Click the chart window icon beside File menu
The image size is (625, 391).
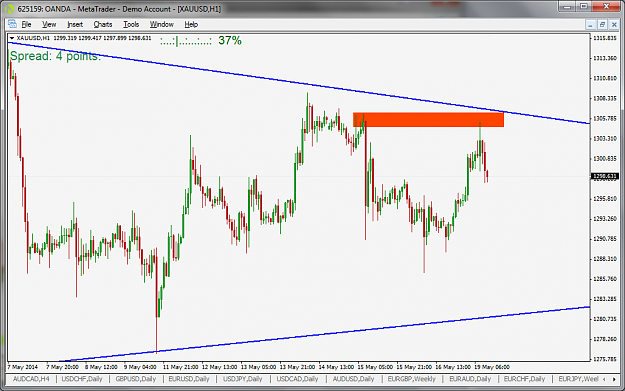12,24
